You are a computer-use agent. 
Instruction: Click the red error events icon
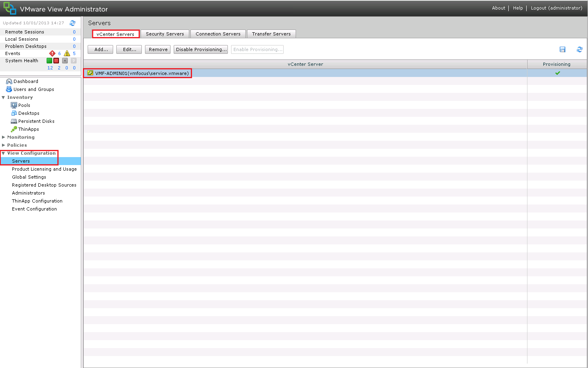point(52,53)
